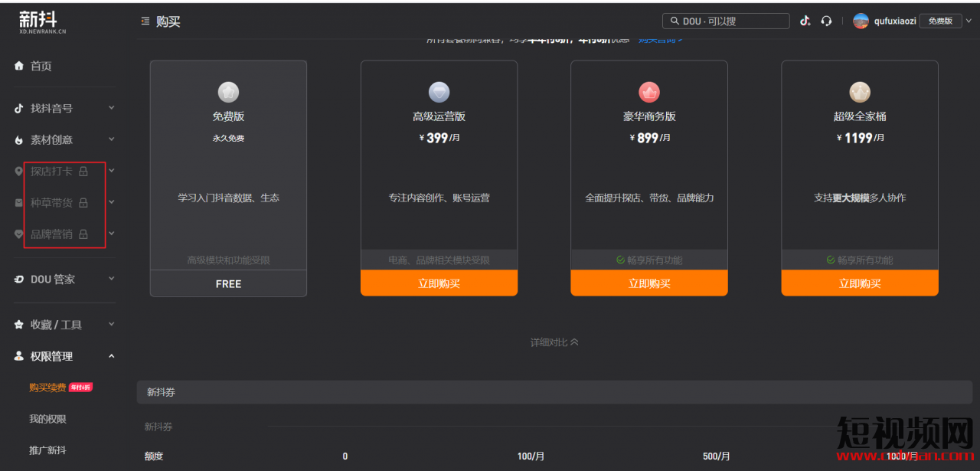Viewport: 980px width, 471px height.
Task: Click the location pin icon for 探店打卡
Action: (x=19, y=172)
